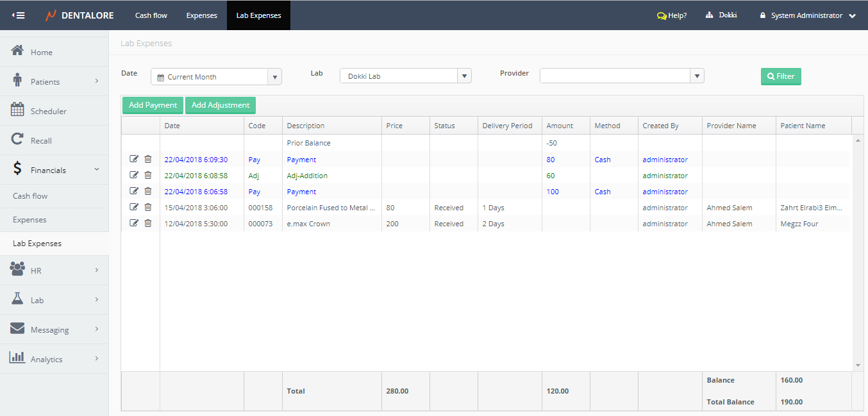Sort by the Price column header

pos(395,126)
